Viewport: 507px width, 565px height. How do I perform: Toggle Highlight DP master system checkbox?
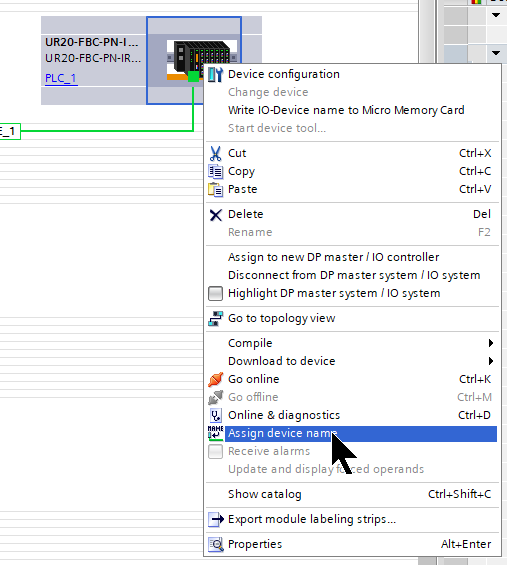215,293
